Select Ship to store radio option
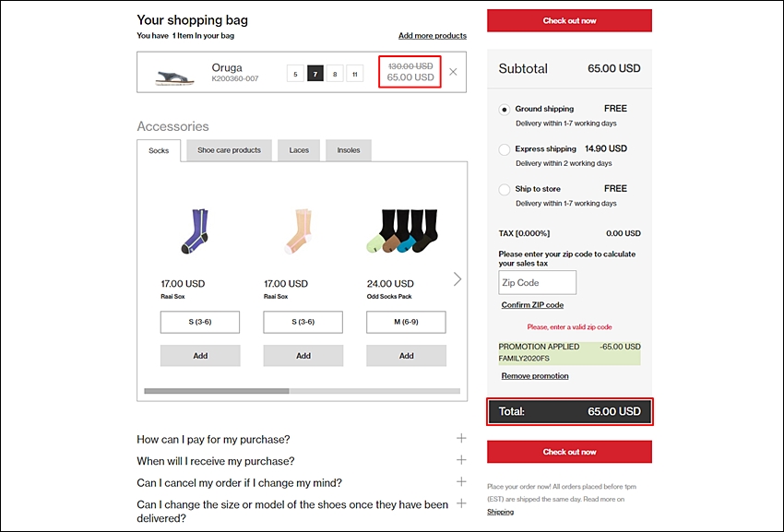The width and height of the screenshot is (784, 532). pyautogui.click(x=504, y=190)
